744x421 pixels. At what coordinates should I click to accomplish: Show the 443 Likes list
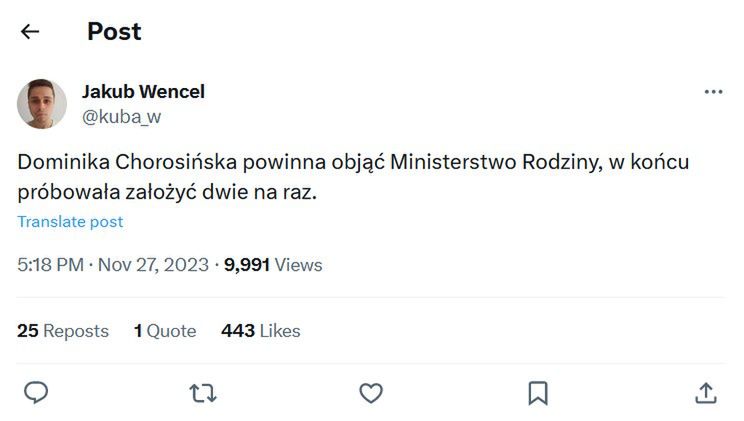coord(261,331)
